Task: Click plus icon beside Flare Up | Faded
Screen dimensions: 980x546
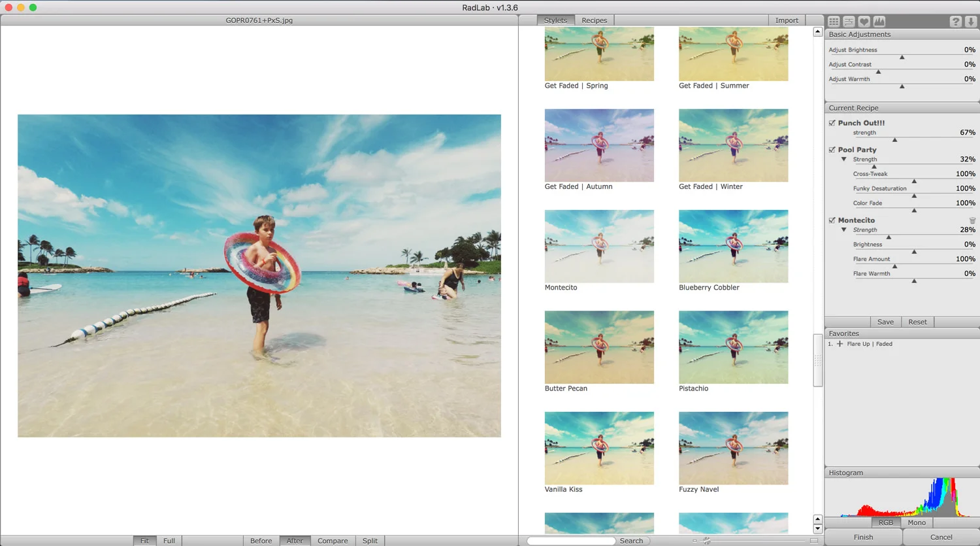Action: [840, 344]
